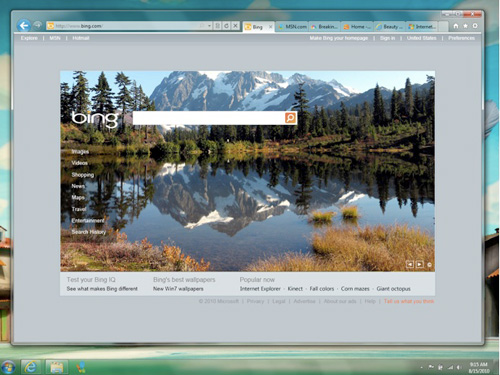The height and width of the screenshot is (375, 500).
Task: Switch to the Beauty tab
Action: click(x=390, y=27)
